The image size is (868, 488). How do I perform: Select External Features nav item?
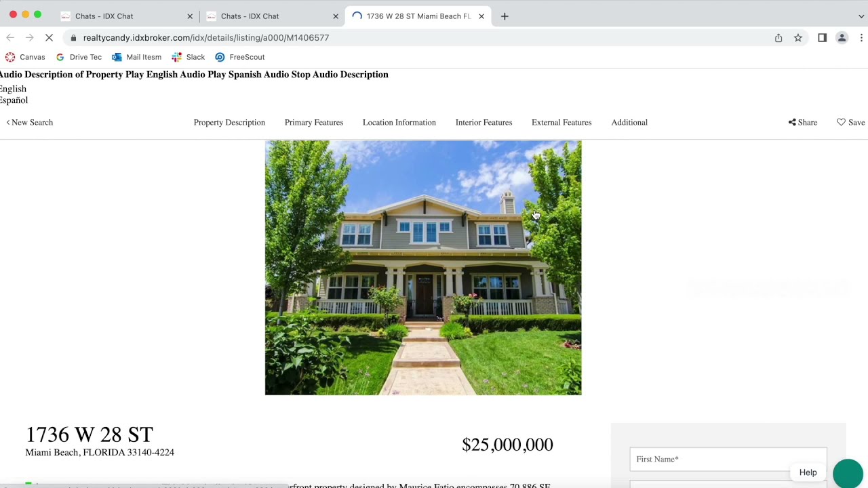click(561, 123)
